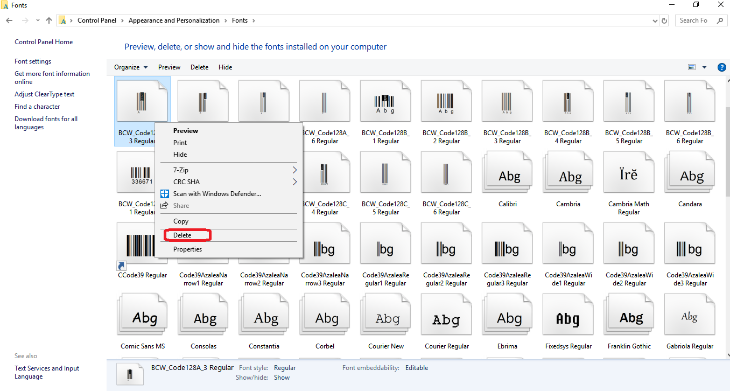The height and width of the screenshot is (391, 730).
Task: Open recent locations dropdown arrow
Action: click(38, 20)
